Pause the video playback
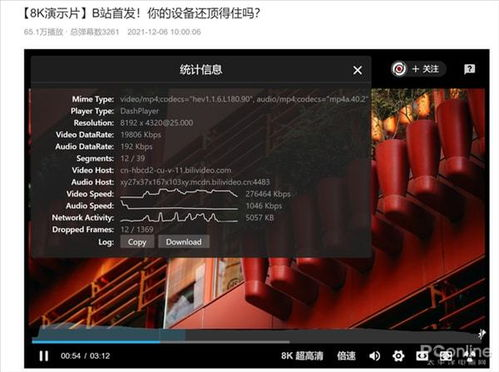The width and height of the screenshot is (499, 372). tap(44, 356)
